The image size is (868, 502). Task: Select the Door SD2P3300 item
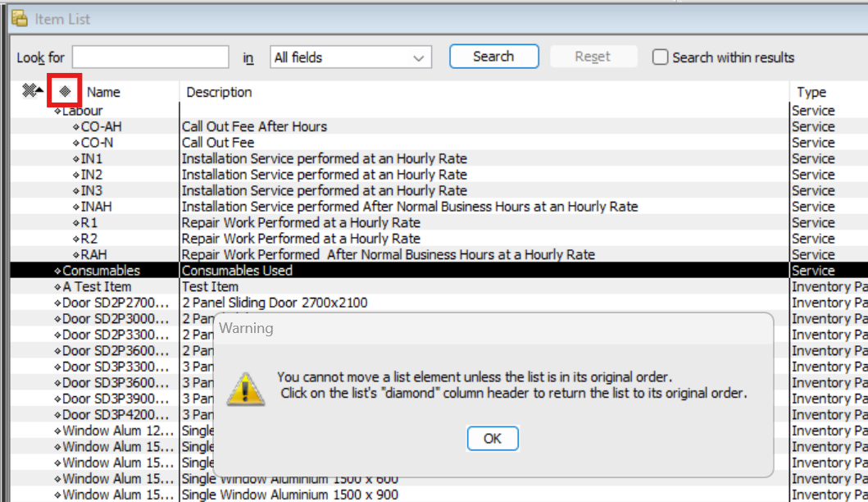[x=116, y=335]
